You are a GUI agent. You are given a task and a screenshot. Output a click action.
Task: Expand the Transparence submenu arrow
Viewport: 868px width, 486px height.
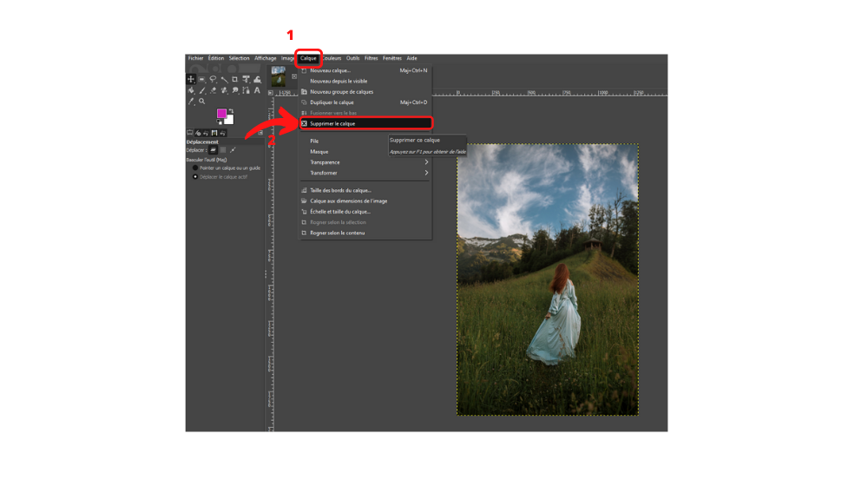(426, 162)
